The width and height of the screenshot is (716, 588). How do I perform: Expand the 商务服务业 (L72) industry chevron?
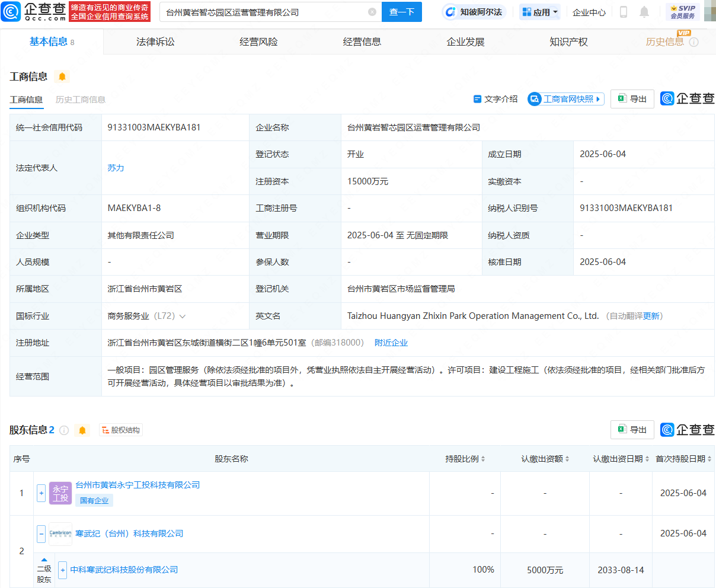tap(183, 317)
